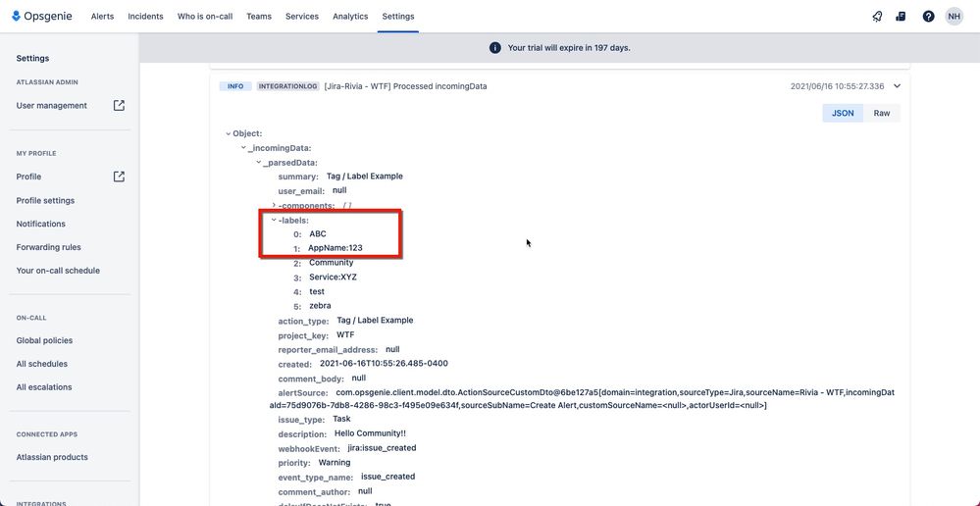This screenshot has width=980, height=506.
Task: Click the alertSource key label
Action: coord(303,393)
